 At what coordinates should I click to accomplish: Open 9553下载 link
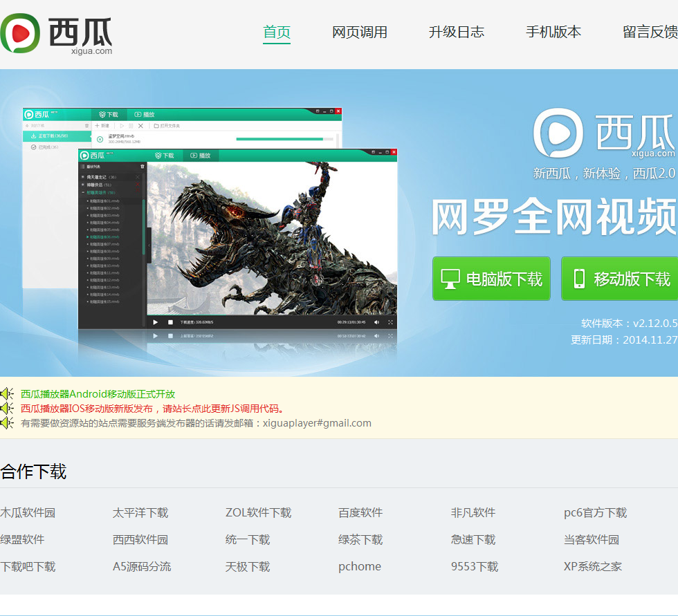tap(475, 566)
